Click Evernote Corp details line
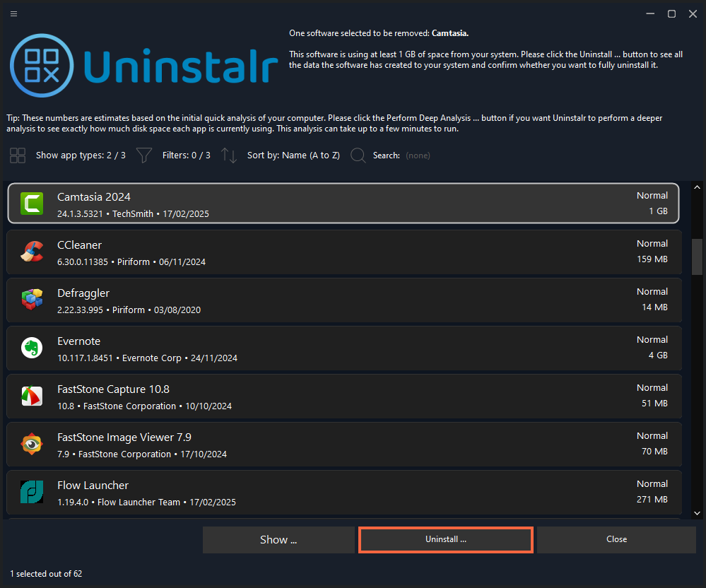Image resolution: width=706 pixels, height=588 pixels. [147, 358]
